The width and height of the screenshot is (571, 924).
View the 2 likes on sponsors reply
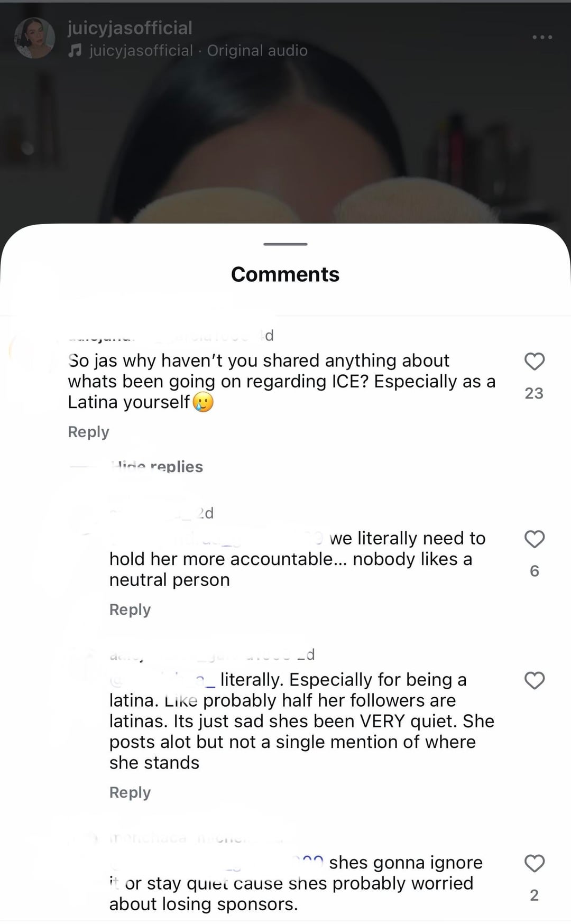tap(534, 895)
